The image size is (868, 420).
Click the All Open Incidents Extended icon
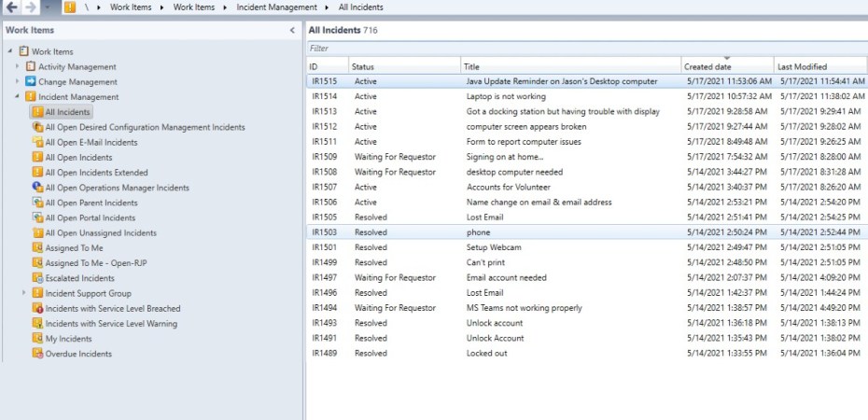point(37,172)
